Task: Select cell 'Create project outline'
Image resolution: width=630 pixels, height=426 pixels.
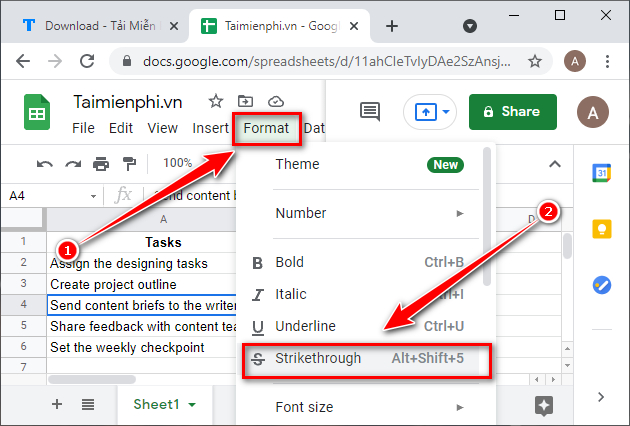Action: click(x=141, y=284)
